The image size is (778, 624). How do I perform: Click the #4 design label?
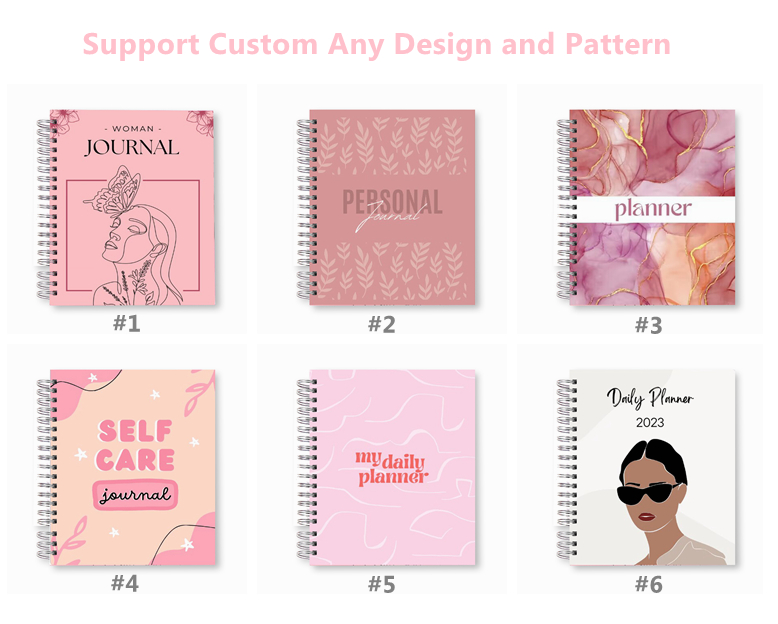(125, 583)
